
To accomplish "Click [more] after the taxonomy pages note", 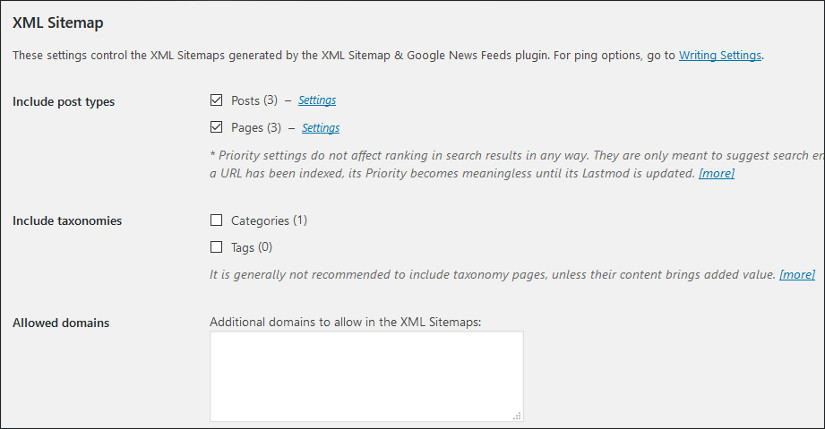I will tap(797, 274).
